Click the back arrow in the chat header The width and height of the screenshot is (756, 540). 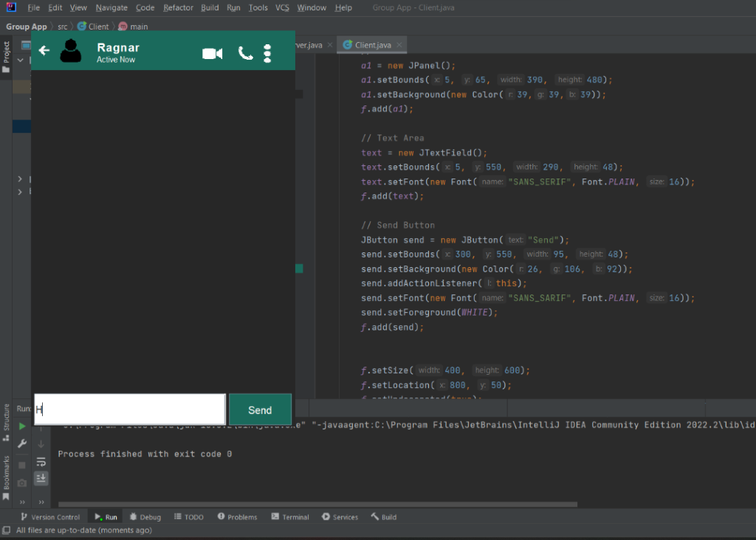pos(44,50)
